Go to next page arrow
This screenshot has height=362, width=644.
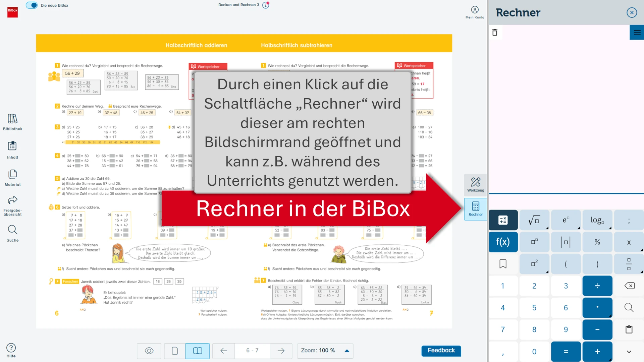(281, 351)
